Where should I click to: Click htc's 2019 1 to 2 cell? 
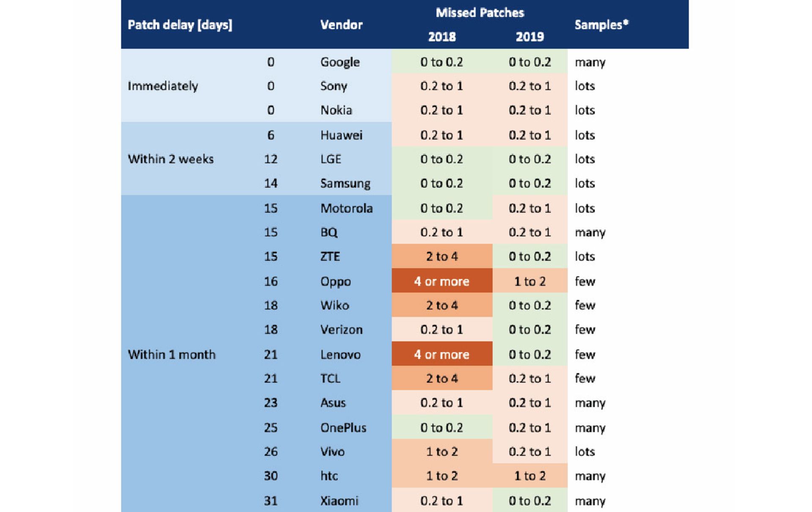point(529,476)
